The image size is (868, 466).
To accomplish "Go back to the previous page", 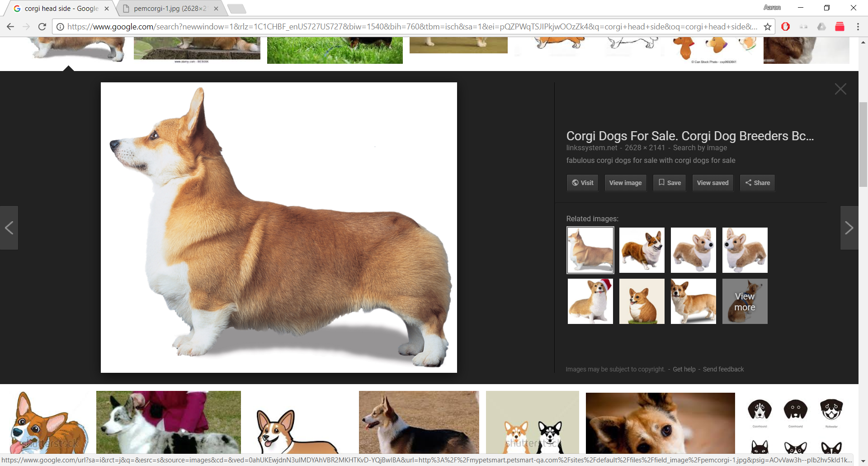I will 10,27.
